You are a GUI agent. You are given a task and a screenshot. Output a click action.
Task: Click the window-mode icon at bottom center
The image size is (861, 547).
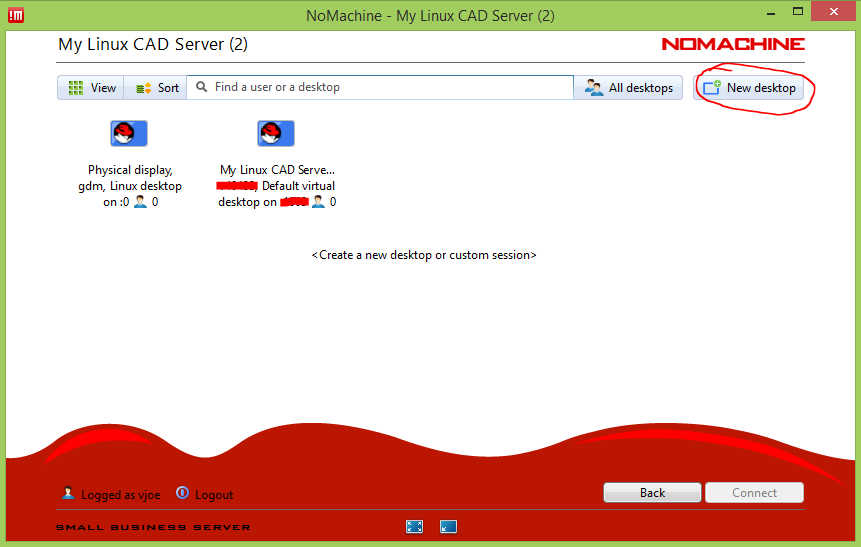tap(449, 527)
